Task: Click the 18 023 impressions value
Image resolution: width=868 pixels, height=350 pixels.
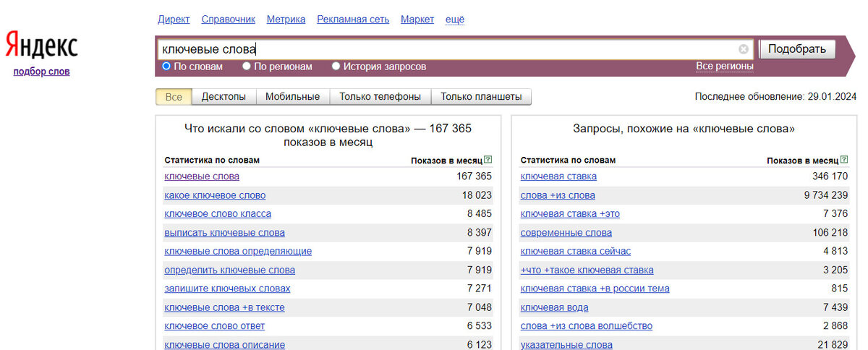Action: [x=477, y=195]
